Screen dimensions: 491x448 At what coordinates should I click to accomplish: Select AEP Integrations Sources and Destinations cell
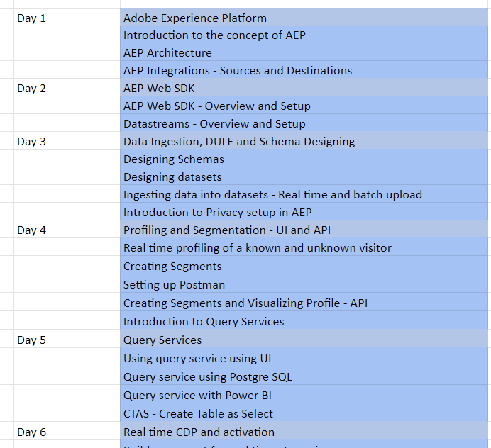point(238,70)
